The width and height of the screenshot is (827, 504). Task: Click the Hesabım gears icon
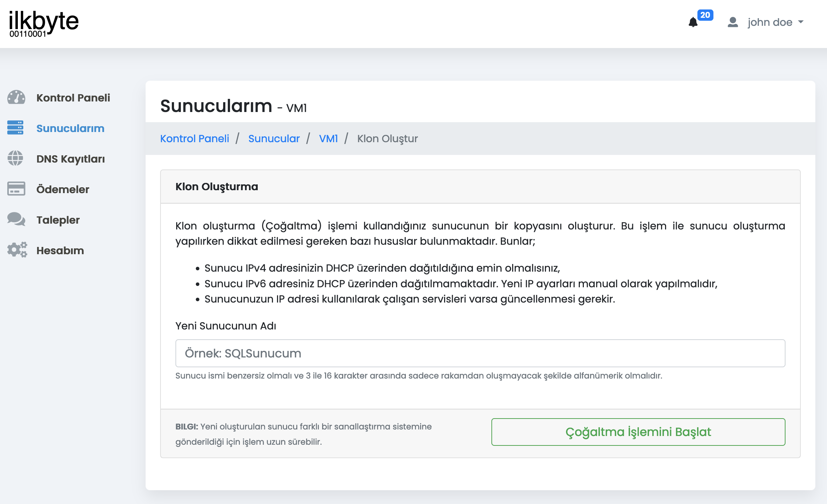point(17,250)
